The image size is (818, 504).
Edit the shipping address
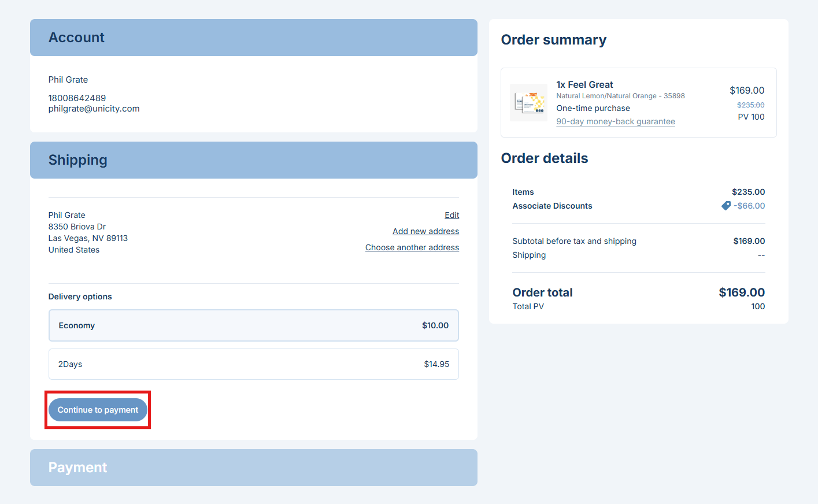click(451, 215)
